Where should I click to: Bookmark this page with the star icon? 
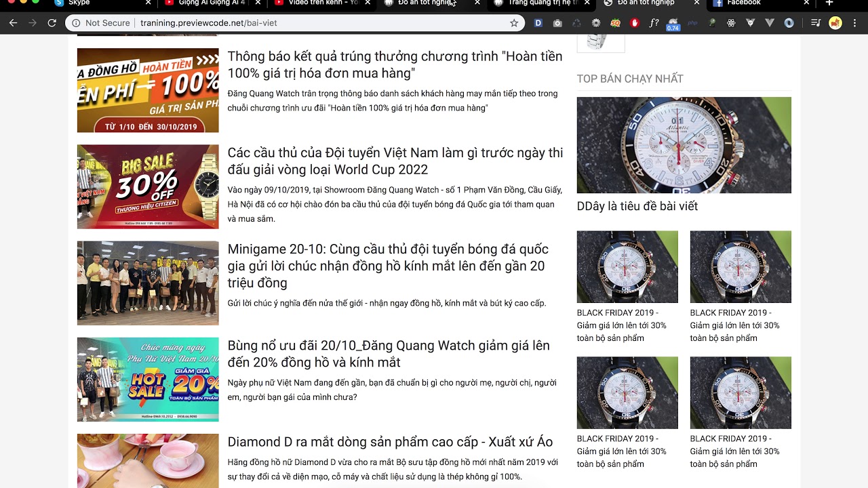coord(514,23)
